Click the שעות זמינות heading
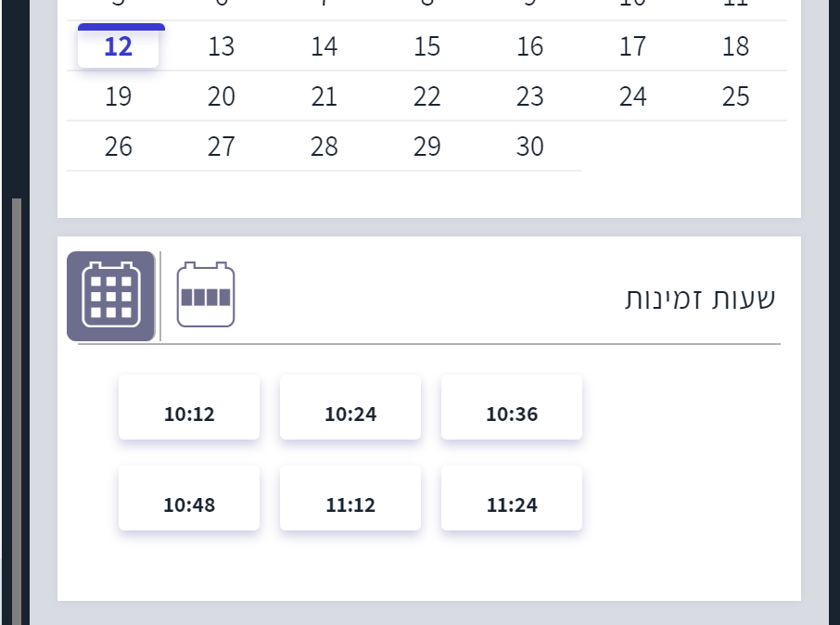Screen dimensions: 840x625 click(701, 299)
